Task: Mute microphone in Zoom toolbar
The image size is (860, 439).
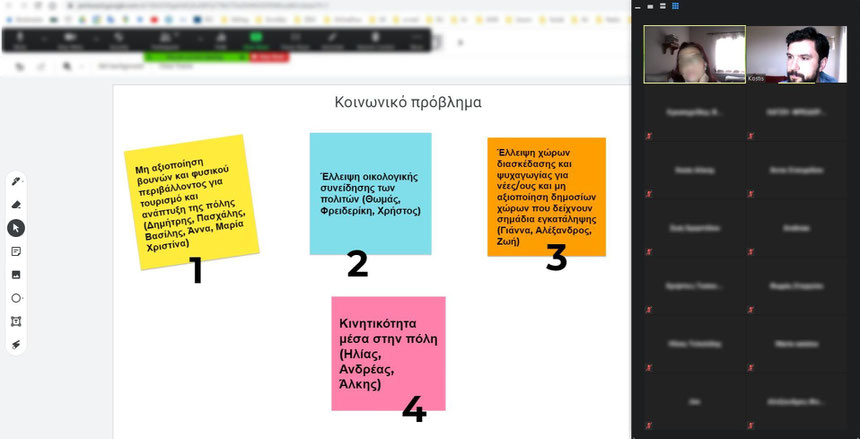Action: coord(22,40)
